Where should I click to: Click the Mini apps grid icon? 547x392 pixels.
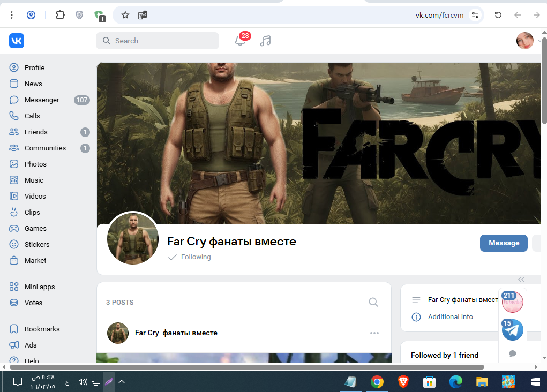pyautogui.click(x=14, y=287)
